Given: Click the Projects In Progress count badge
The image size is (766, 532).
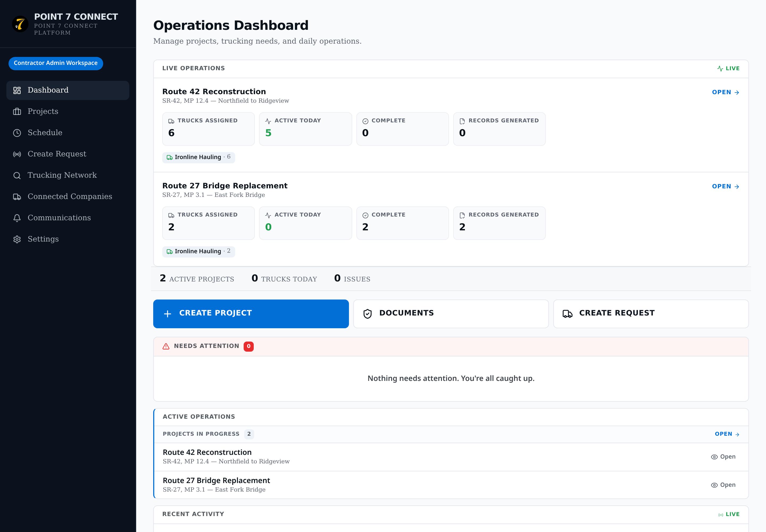Looking at the screenshot, I should pyautogui.click(x=249, y=434).
